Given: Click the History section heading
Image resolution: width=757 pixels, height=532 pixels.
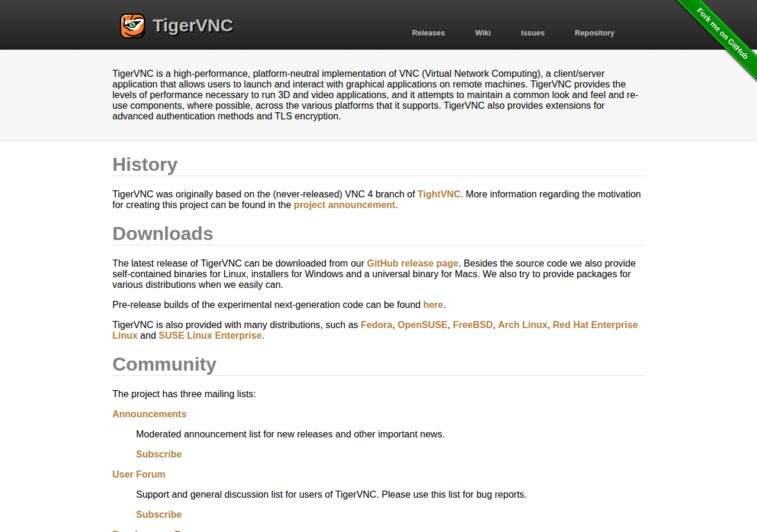Looking at the screenshot, I should [x=145, y=164].
